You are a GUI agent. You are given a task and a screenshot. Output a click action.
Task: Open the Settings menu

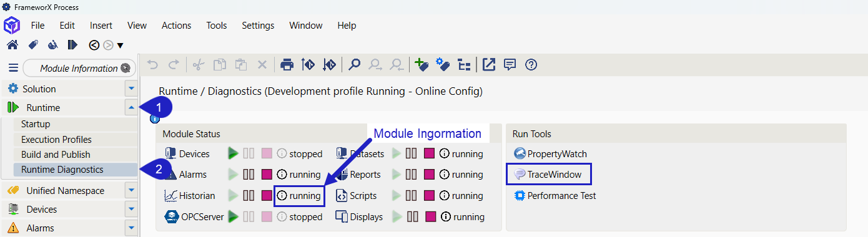[258, 26]
